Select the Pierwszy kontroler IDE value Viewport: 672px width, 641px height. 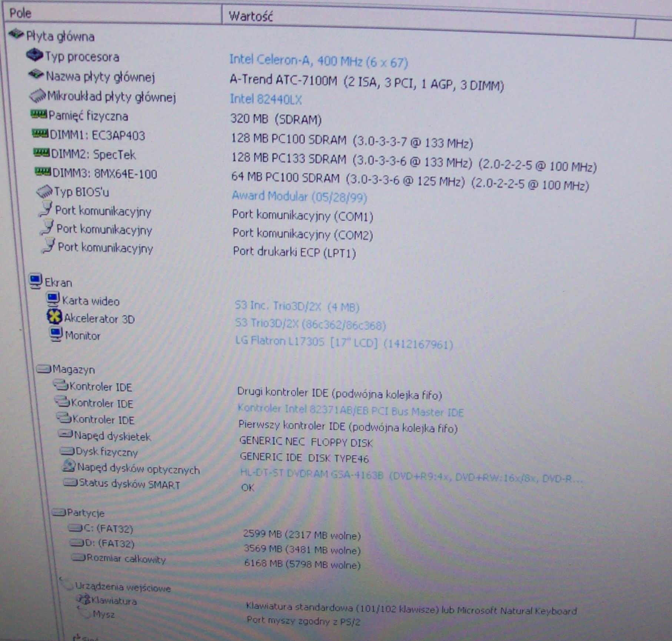point(348,427)
